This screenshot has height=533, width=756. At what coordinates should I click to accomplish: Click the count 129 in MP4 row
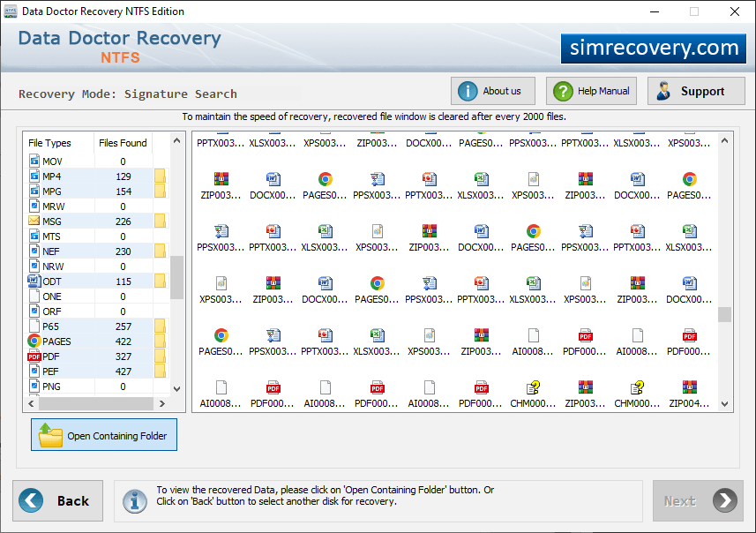124,176
